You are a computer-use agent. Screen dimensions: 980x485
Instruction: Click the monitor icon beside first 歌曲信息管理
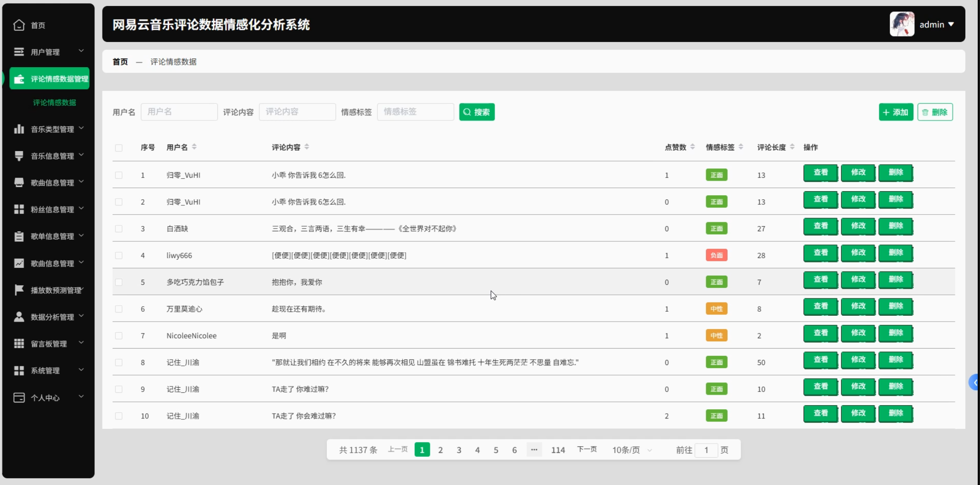pos(19,183)
